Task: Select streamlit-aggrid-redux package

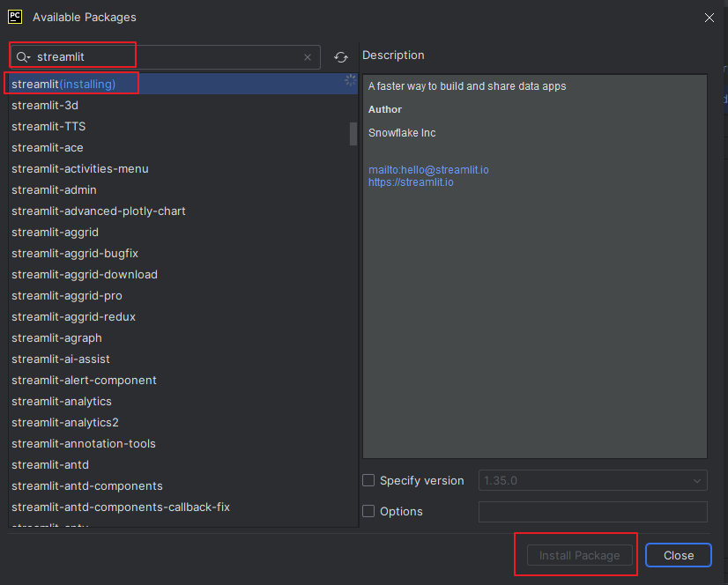Action: tap(183, 316)
